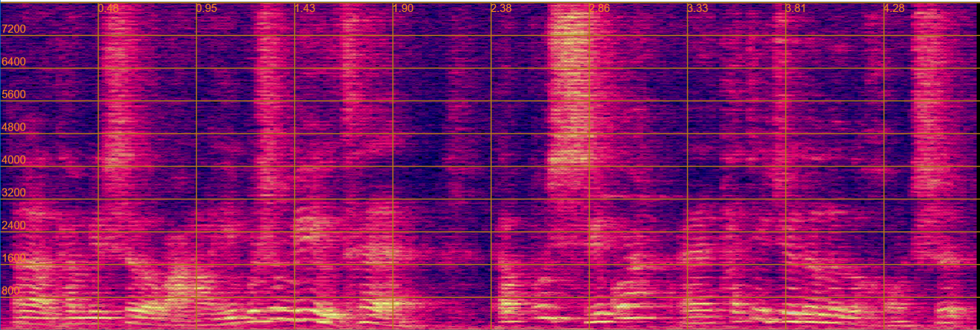Click the 4.28 time axis label
980x330 pixels.
click(894, 8)
